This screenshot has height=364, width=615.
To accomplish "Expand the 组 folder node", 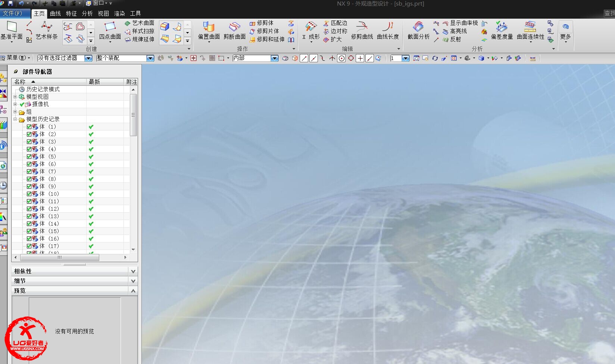I will click(x=15, y=112).
